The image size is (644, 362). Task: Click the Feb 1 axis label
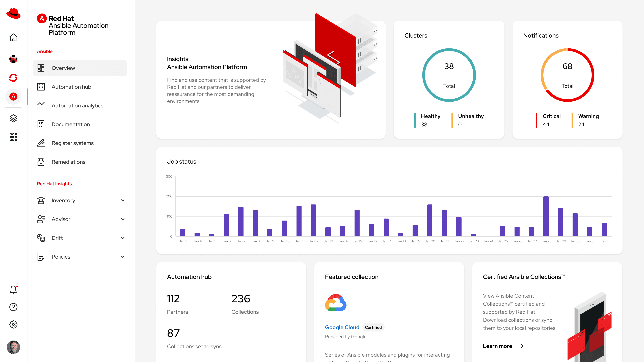point(604,241)
